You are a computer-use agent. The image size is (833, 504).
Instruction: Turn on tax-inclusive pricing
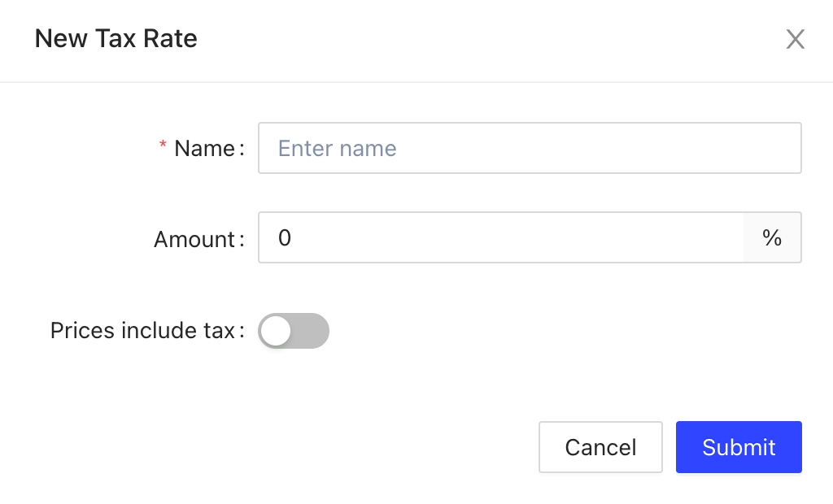(294, 331)
